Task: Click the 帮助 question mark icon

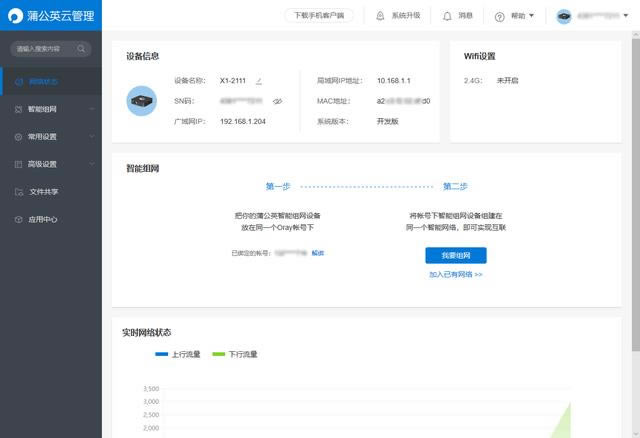Action: point(499,16)
